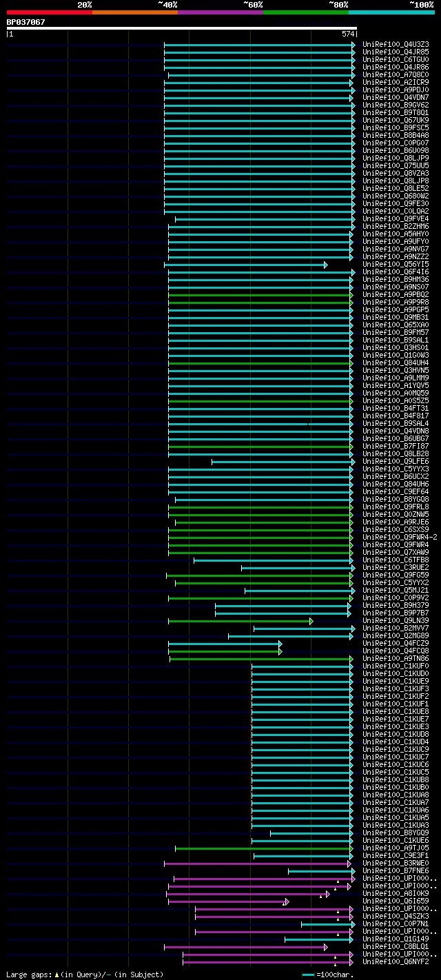Select the UniRef100_Q67UK9 label
This screenshot has height=980, width=441.
click(396, 120)
